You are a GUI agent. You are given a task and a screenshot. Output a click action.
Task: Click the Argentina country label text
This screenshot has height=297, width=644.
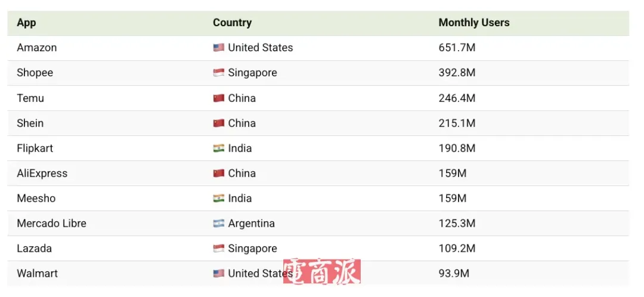click(x=251, y=223)
